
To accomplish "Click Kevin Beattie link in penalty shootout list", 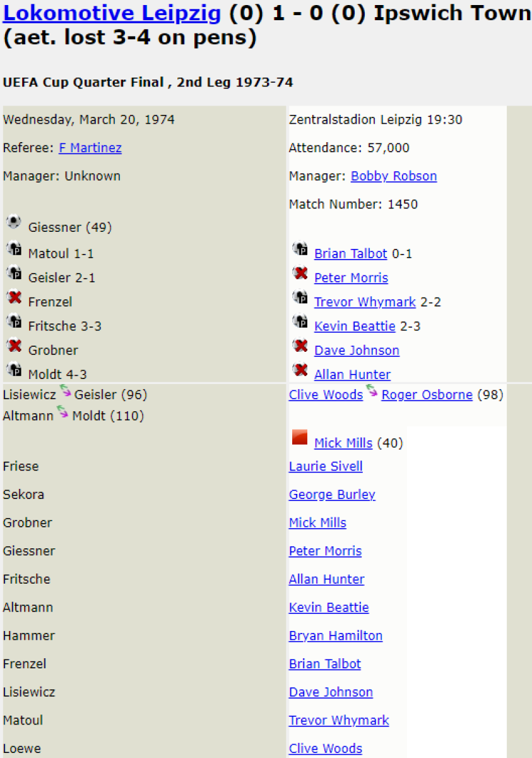I will point(355,327).
